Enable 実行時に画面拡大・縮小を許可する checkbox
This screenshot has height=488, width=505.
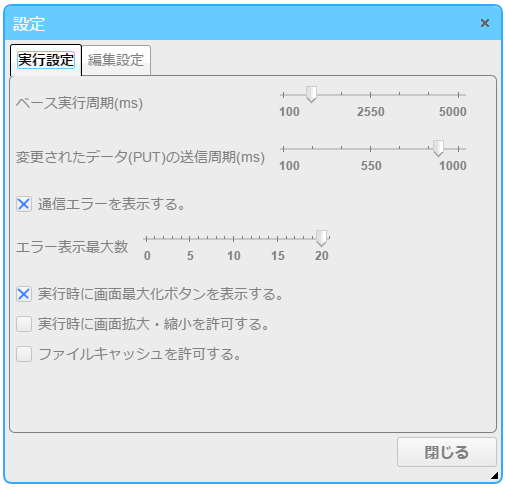[x=24, y=324]
